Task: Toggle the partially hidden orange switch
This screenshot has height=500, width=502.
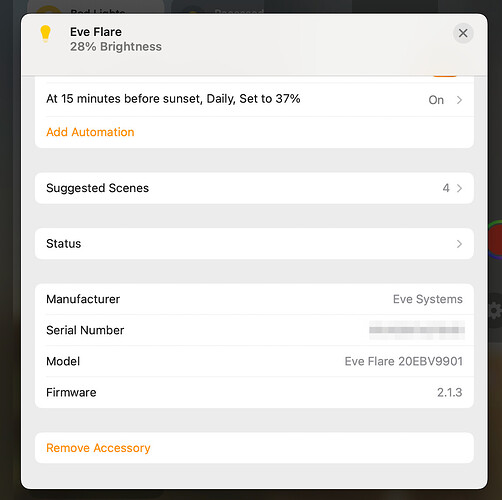Action: [444, 76]
